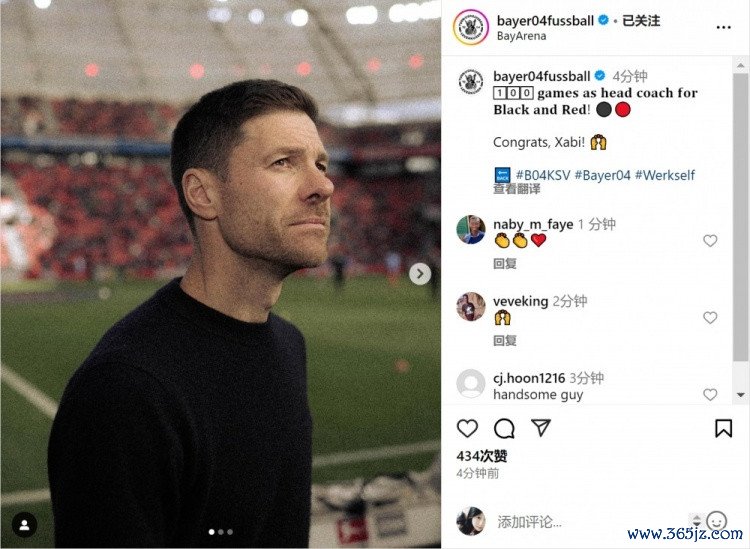Like cj.hoon1216's comment
The image size is (750, 549).
[710, 395]
